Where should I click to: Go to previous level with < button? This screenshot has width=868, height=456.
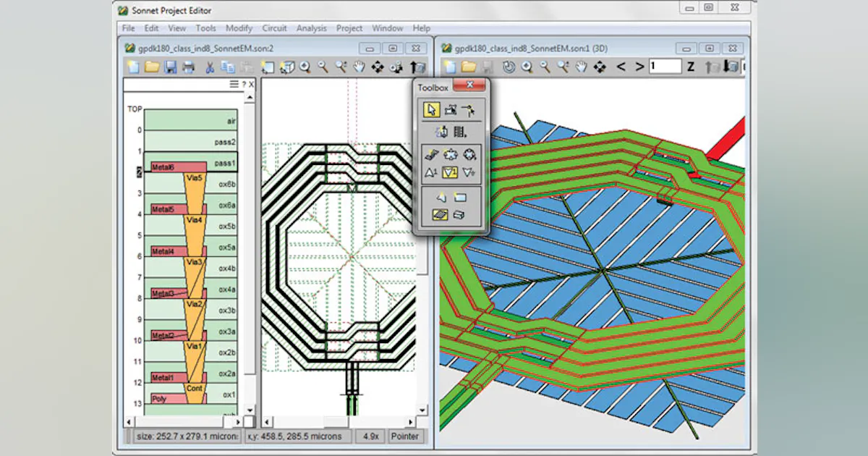[x=621, y=67]
